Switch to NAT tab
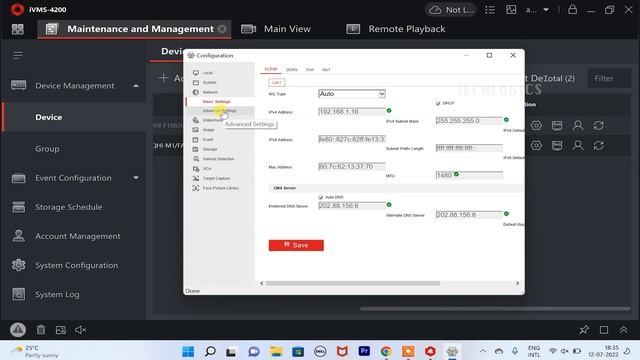Image resolution: width=640 pixels, height=360 pixels. coord(326,70)
